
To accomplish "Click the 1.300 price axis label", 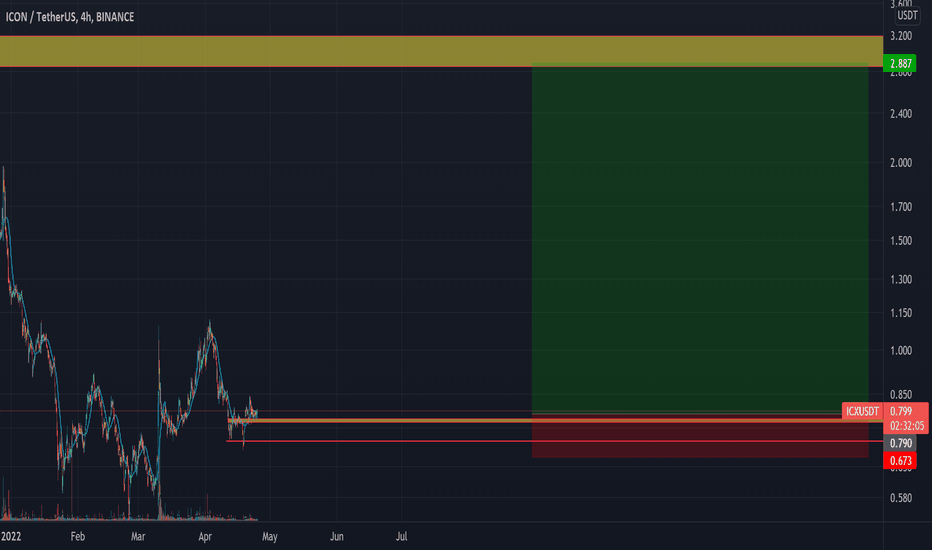I will 900,279.
